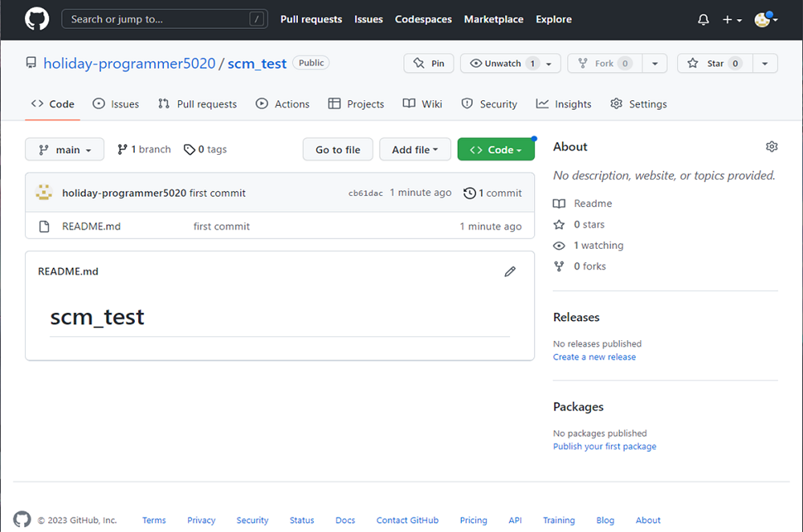Open commit author holiday-programmer5020 link
Viewport: 803px width, 532px height.
point(124,193)
